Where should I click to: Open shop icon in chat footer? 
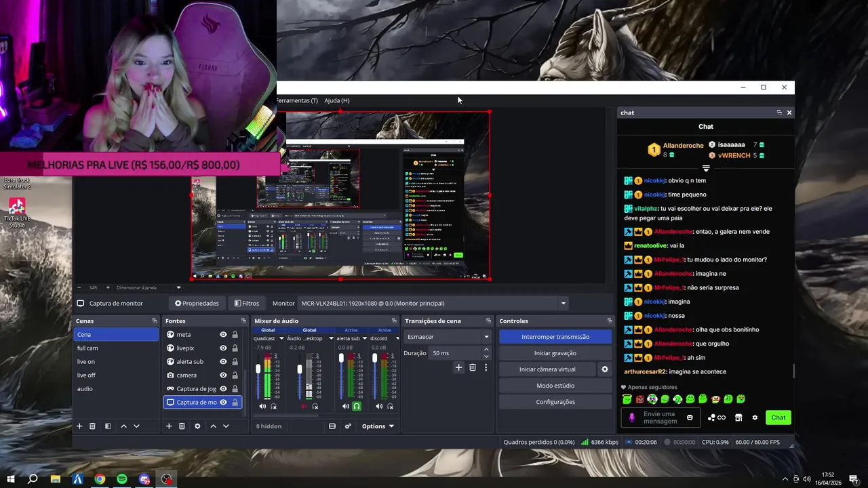coord(738,418)
